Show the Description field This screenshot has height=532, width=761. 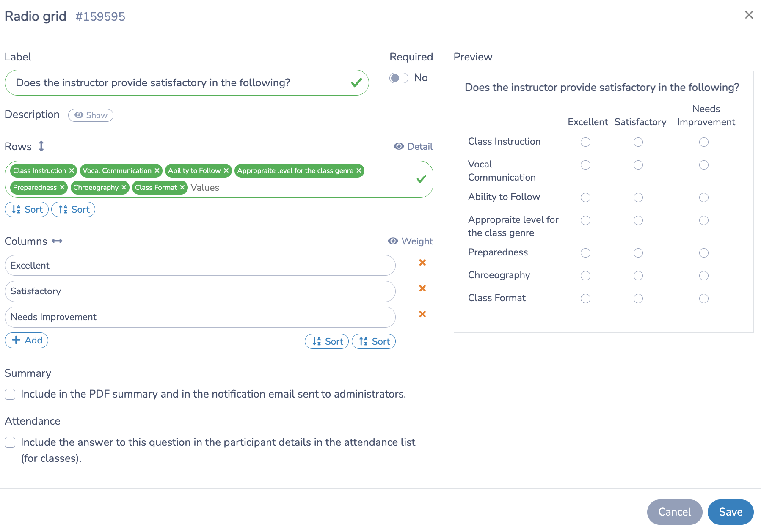(91, 115)
